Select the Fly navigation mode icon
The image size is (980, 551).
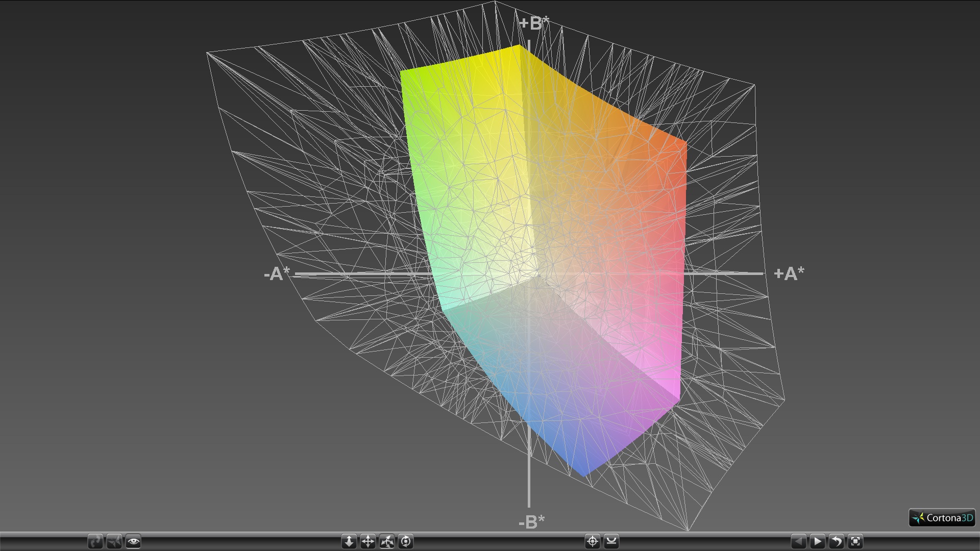114,541
